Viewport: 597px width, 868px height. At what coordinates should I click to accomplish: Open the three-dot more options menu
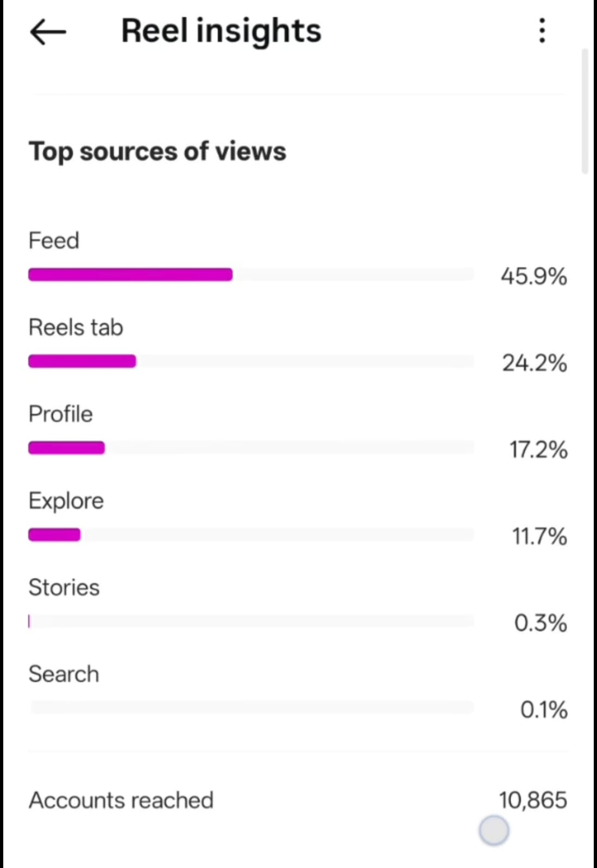coord(542,30)
